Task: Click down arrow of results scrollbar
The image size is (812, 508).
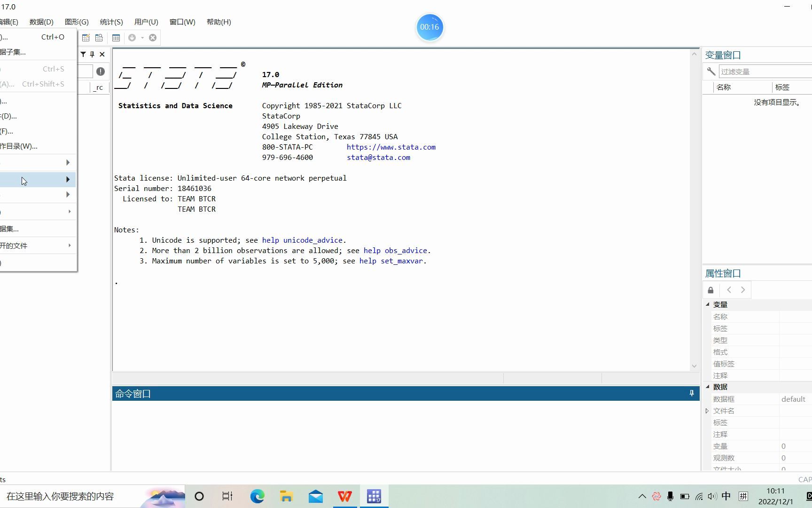Action: (694, 366)
